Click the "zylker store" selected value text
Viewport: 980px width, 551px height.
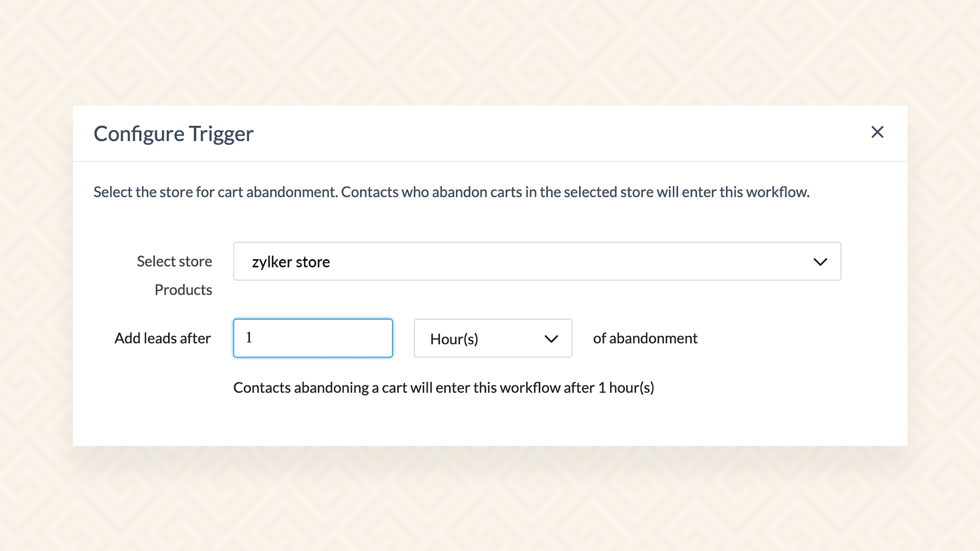(291, 262)
